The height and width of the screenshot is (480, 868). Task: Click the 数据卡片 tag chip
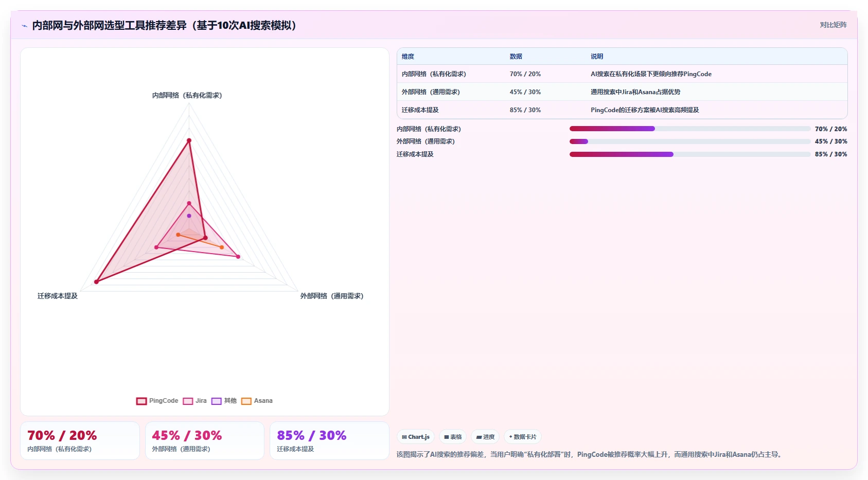tap(523, 437)
